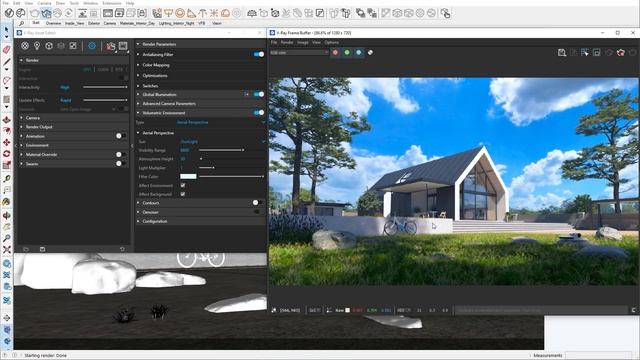The image size is (640, 360).
Task: Toggle the red channel in Frame Buffer
Action: [335, 52]
